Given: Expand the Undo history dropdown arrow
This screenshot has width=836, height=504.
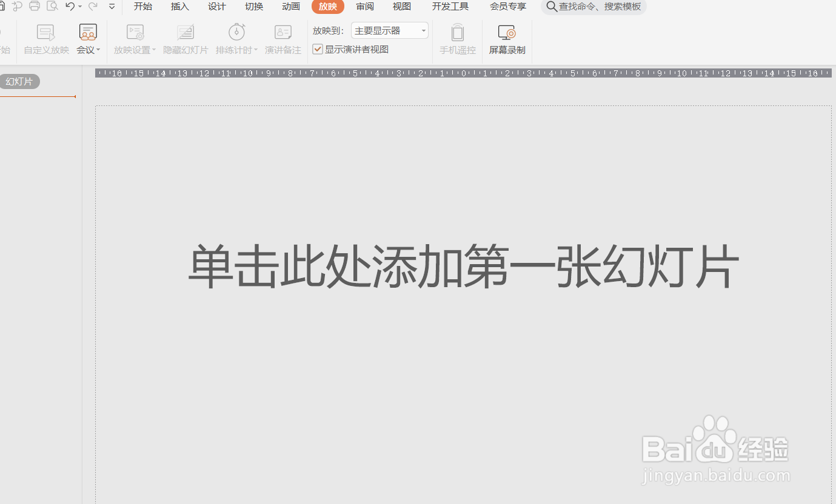Looking at the screenshot, I should (x=80, y=7).
